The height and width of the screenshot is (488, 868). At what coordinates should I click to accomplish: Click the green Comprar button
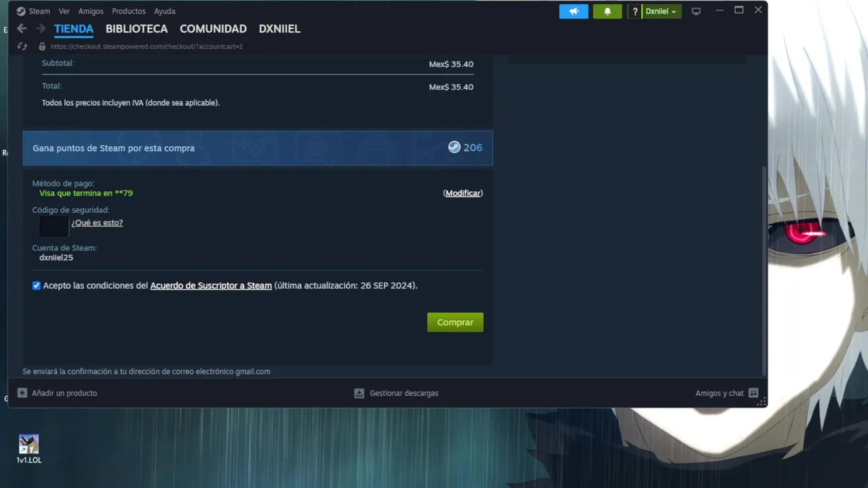[x=455, y=323]
